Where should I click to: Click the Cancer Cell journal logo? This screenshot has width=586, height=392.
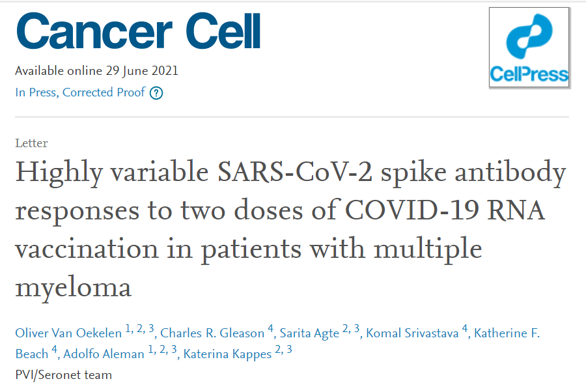coord(137,31)
